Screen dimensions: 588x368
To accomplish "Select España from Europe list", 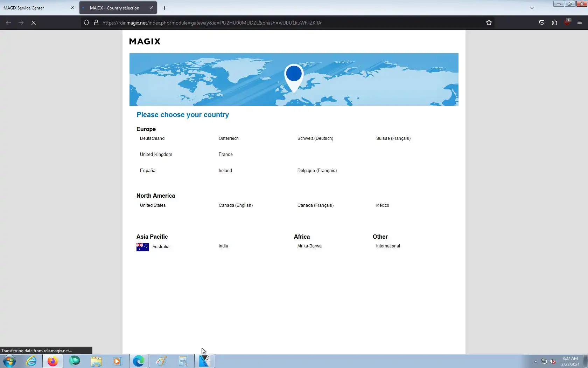I will [x=148, y=171].
